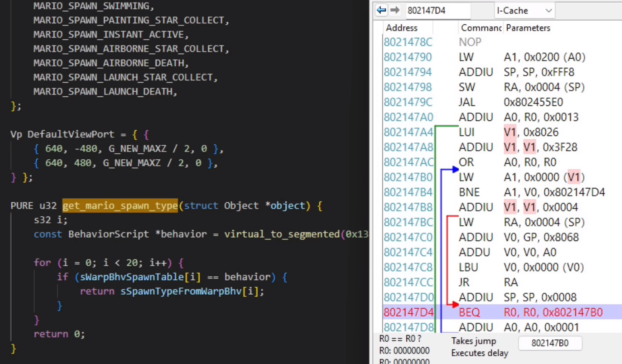Click sWarpBhvSpawnTable in the if statement

click(132, 277)
